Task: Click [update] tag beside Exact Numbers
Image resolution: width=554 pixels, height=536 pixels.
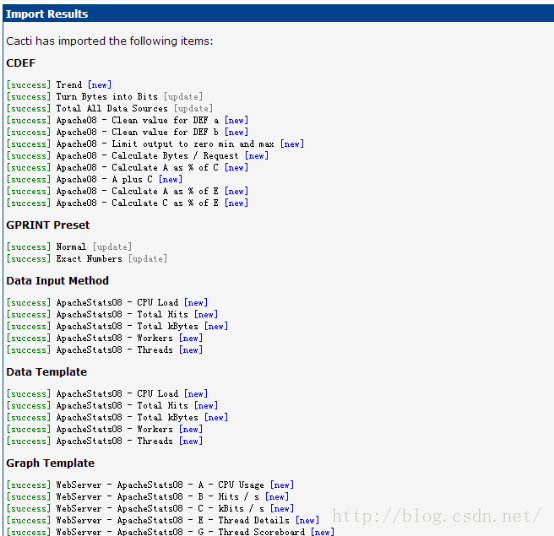Action: point(148,259)
